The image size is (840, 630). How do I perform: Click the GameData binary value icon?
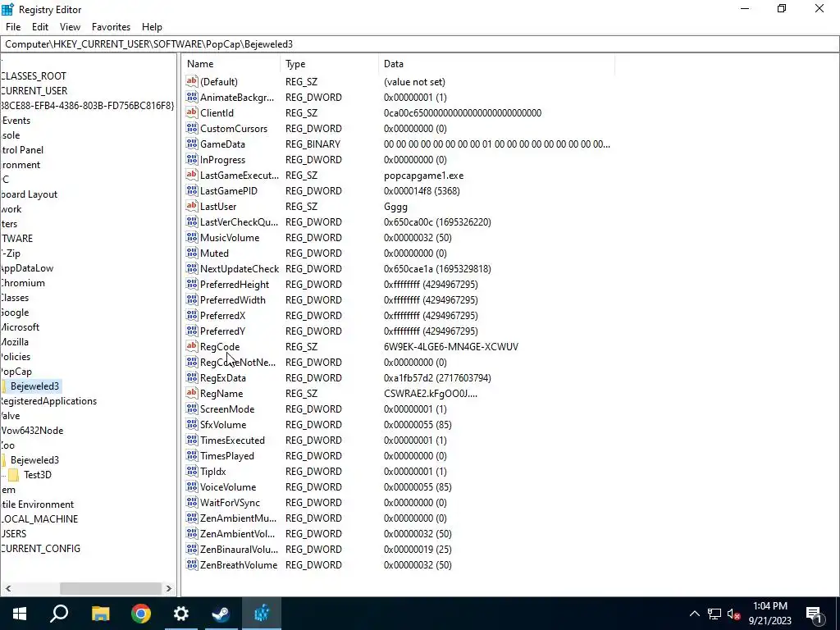click(x=192, y=144)
